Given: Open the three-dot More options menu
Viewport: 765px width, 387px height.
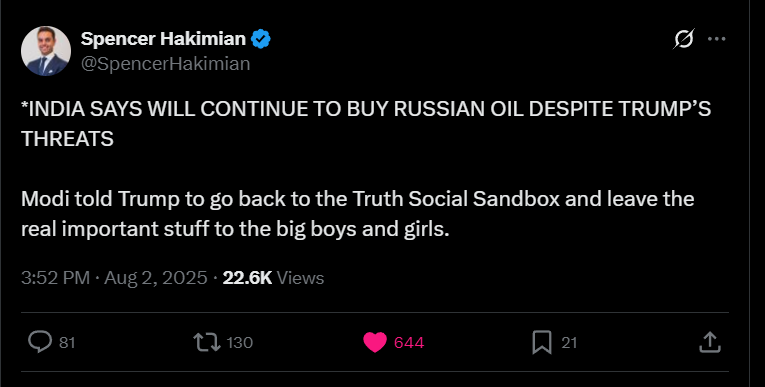Looking at the screenshot, I should (x=717, y=39).
